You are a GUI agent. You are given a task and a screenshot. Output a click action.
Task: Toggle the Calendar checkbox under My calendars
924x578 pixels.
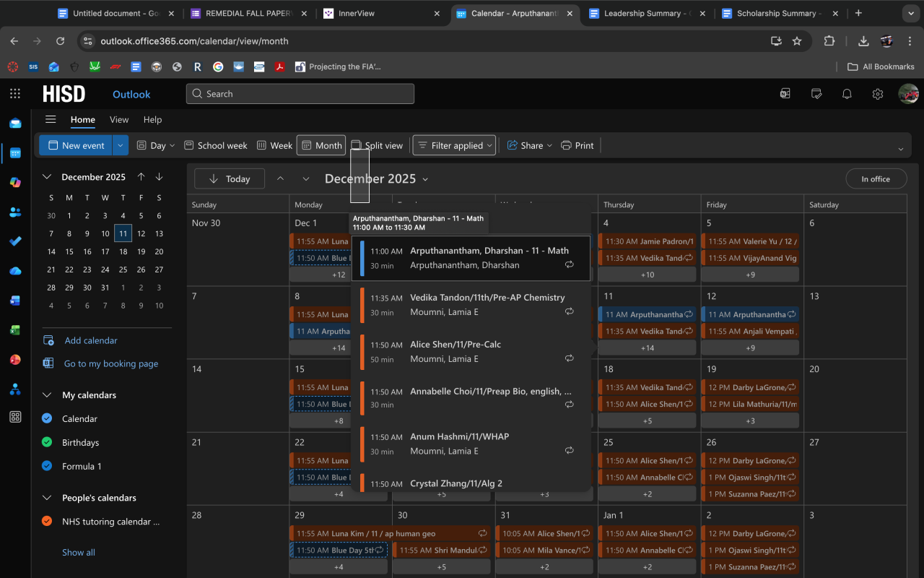click(x=47, y=418)
